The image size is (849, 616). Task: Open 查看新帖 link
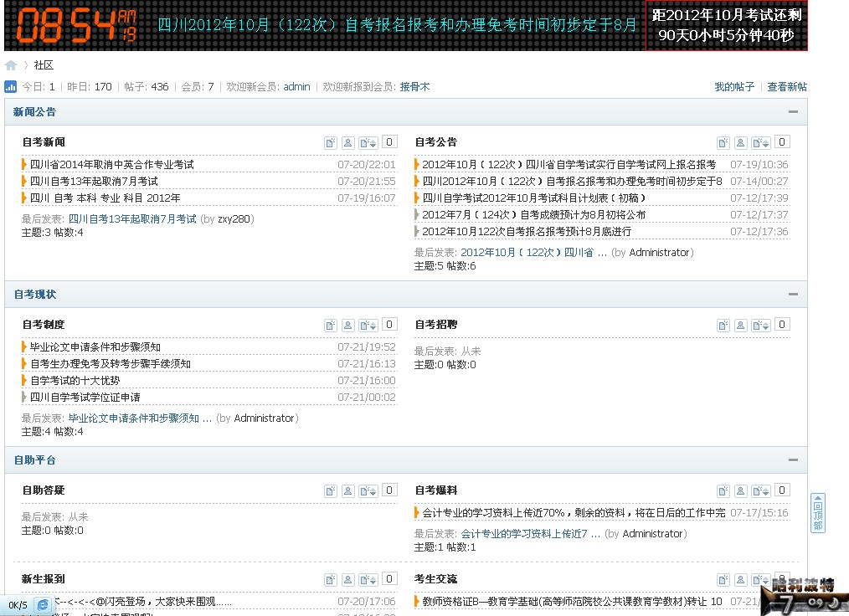(787, 86)
